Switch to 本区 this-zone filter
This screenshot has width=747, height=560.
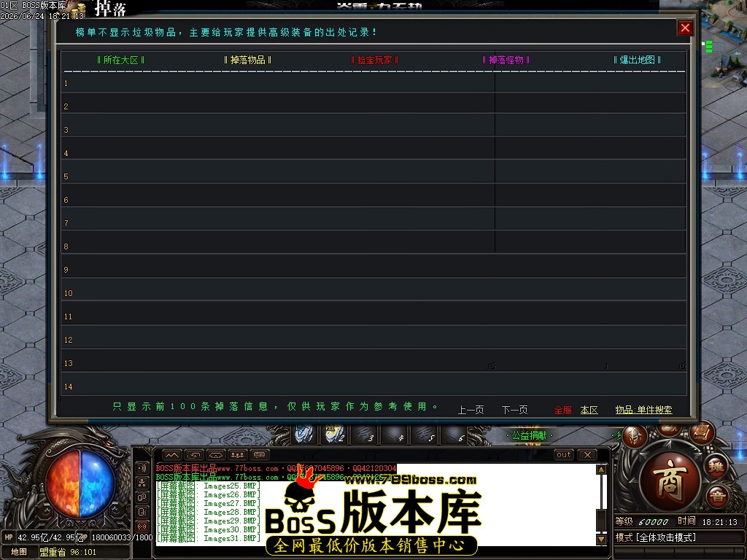[589, 410]
